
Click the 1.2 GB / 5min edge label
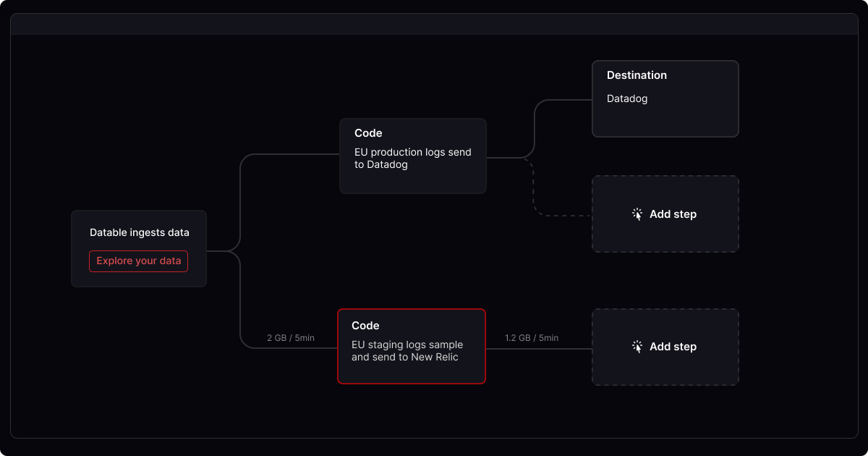[531, 337]
